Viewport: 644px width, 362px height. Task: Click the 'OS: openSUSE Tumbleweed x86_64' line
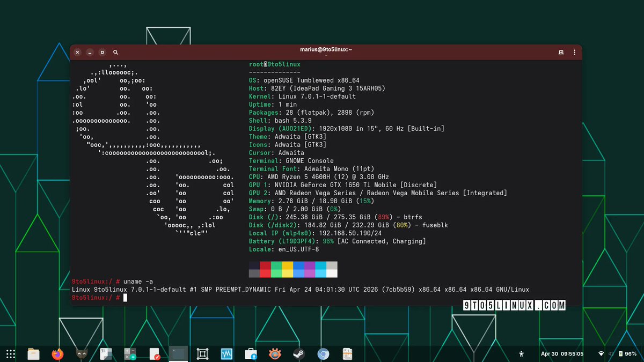pyautogui.click(x=304, y=80)
